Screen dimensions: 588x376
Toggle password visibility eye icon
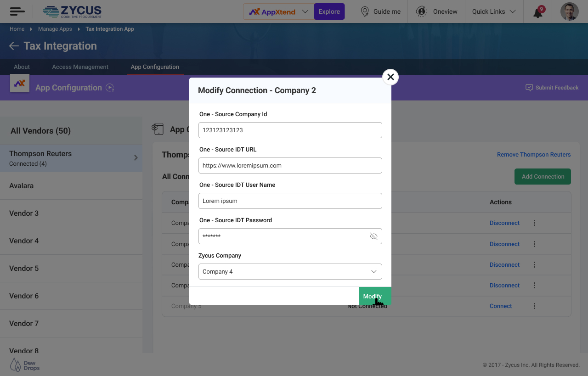(373, 236)
